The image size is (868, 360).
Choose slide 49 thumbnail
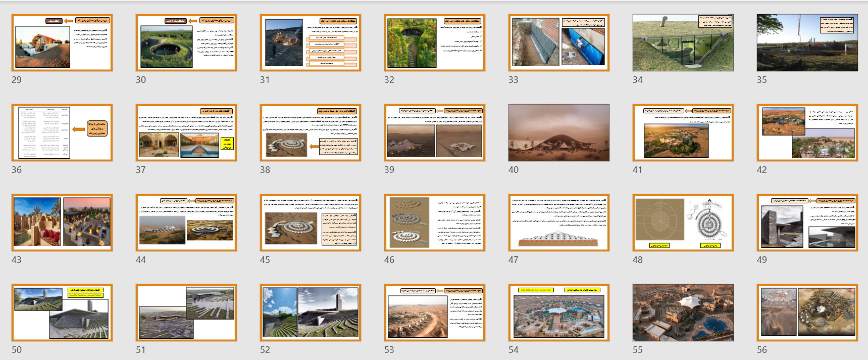tap(807, 222)
